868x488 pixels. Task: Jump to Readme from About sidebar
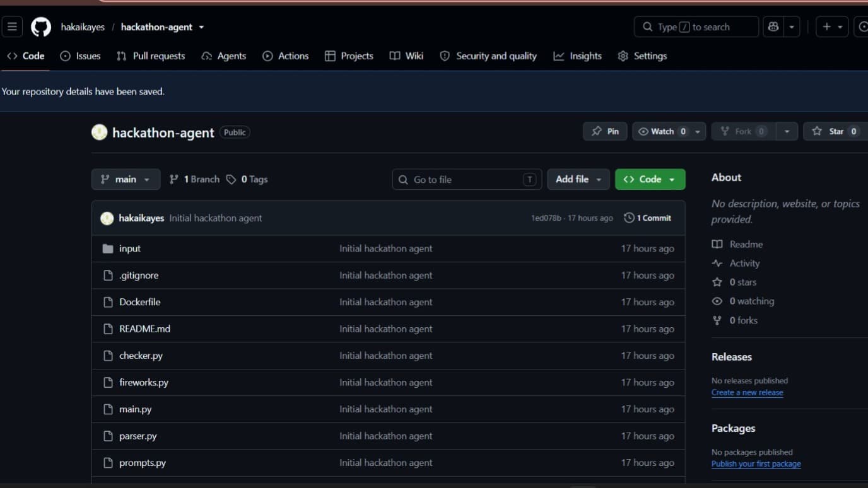[x=737, y=244]
